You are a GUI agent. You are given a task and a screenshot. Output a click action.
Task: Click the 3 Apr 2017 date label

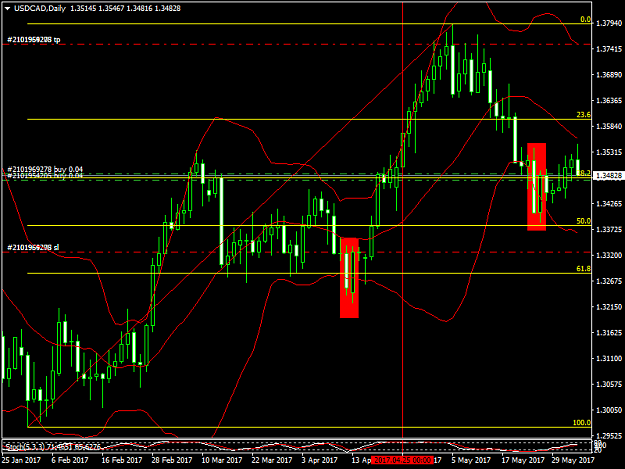tap(320, 460)
